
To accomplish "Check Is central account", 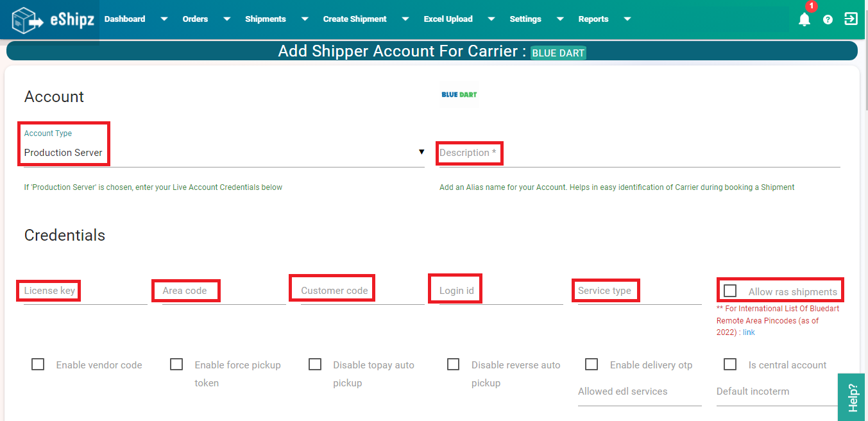I will [x=730, y=364].
